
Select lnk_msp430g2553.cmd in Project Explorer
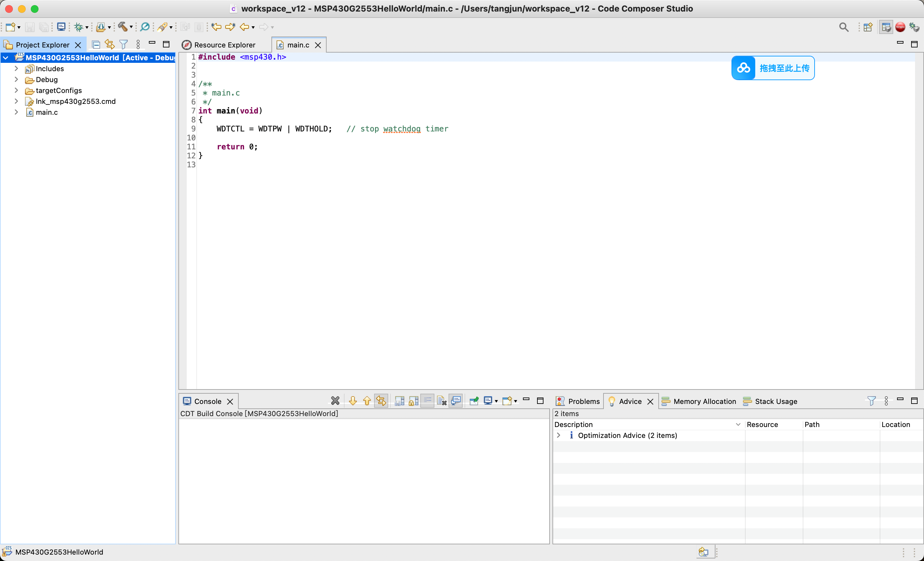[x=75, y=101]
